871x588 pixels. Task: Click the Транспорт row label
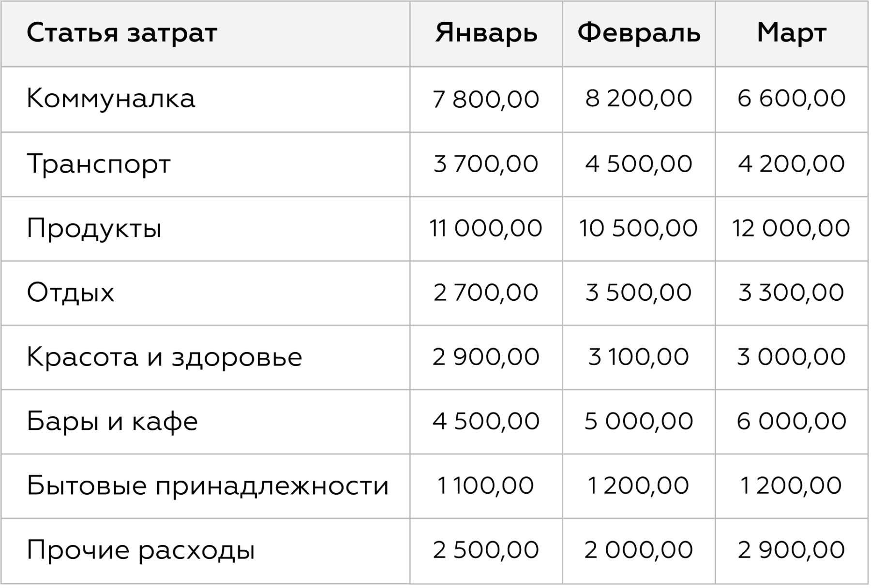tap(99, 164)
